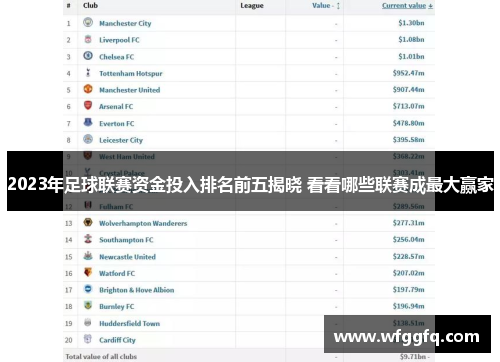Click the Southampton FC crest icon
500x362 pixels.
coord(88,239)
